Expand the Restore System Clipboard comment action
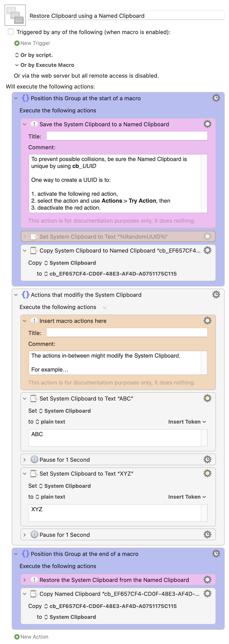The height and width of the screenshot is (644, 229). click(x=25, y=580)
